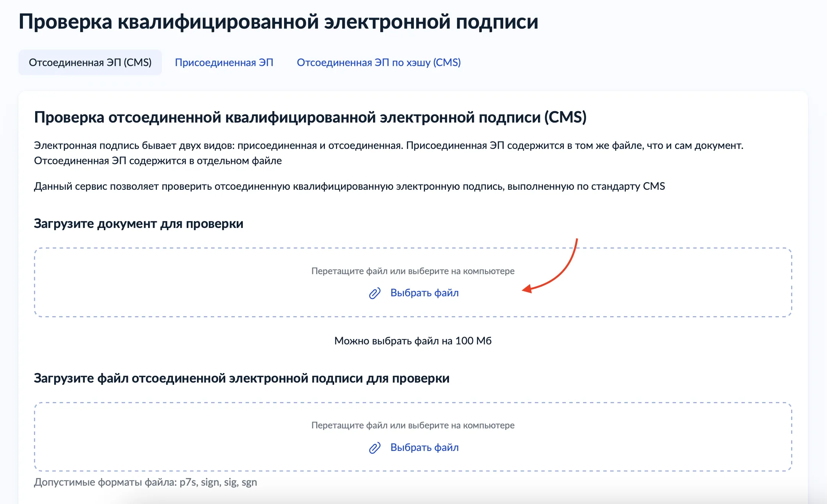Viewport: 827px width, 504px height.
Task: Click 'Перетащите файл' hint in signature upload box
Action: pyautogui.click(x=413, y=425)
